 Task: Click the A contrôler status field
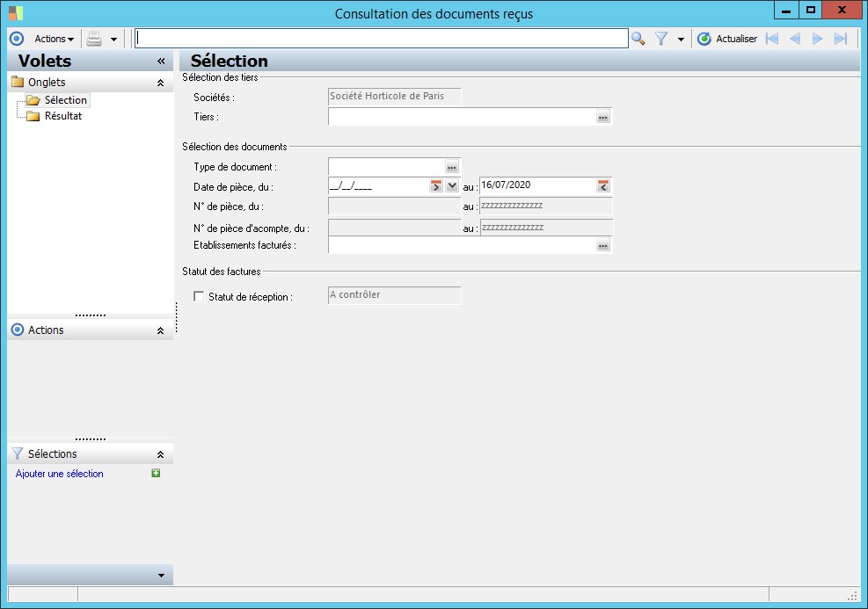tap(394, 294)
